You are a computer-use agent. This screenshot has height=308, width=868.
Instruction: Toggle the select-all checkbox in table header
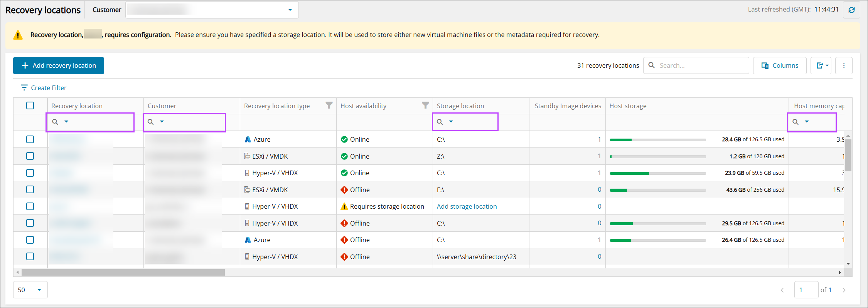pos(30,105)
